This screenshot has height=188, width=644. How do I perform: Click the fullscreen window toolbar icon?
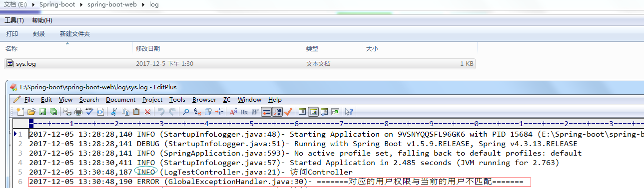point(335,112)
